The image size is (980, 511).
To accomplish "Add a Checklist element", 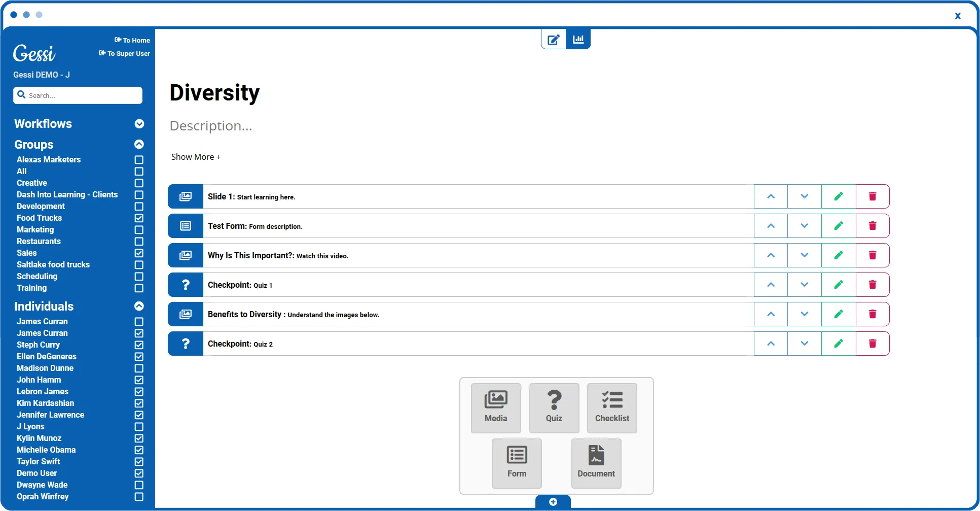I will pyautogui.click(x=612, y=408).
